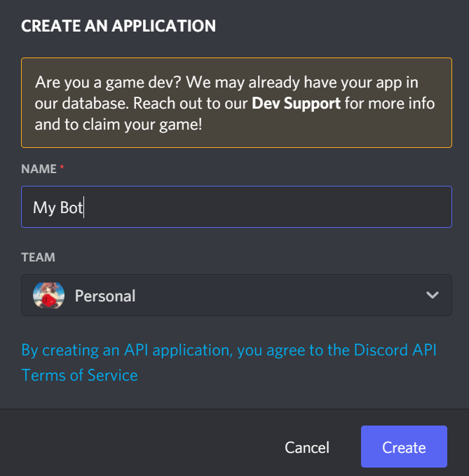Select the Personal team avatar icon
The image size is (469, 476).
click(x=48, y=295)
